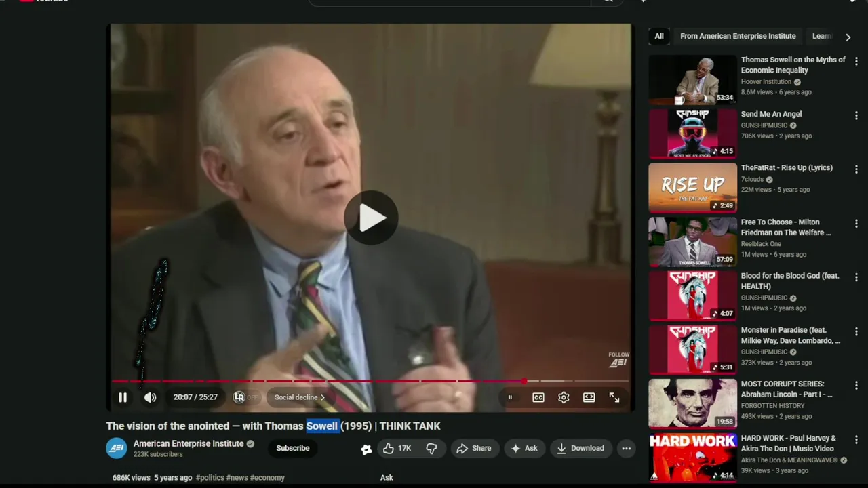This screenshot has width=868, height=488.
Task: Click the 686K views count text
Action: pyautogui.click(x=131, y=478)
